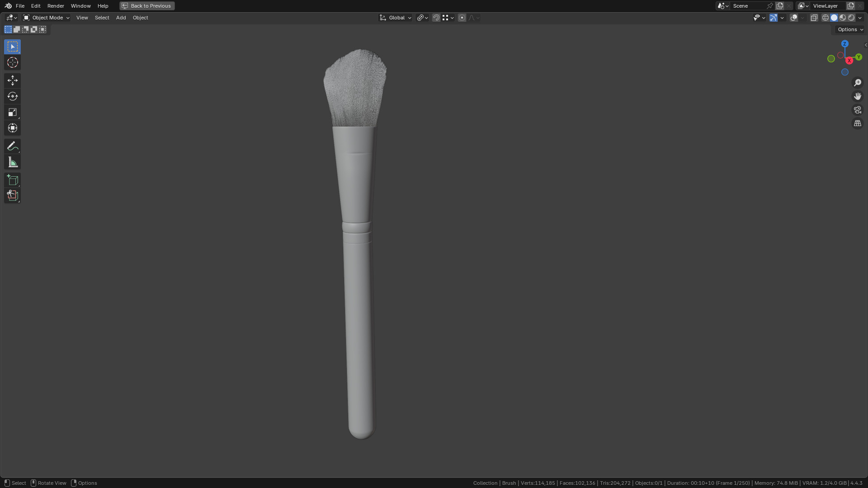Open the pivot point dropdown
The height and width of the screenshot is (488, 868).
click(423, 18)
